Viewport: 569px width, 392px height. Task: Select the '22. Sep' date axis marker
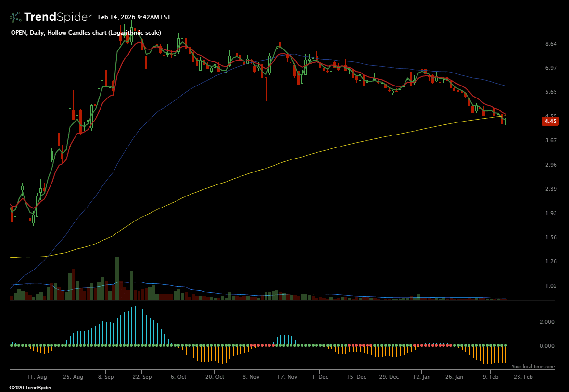click(x=142, y=377)
